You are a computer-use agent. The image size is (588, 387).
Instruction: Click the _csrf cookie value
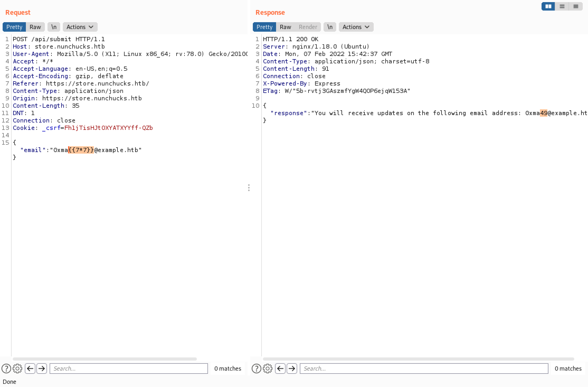click(x=109, y=128)
